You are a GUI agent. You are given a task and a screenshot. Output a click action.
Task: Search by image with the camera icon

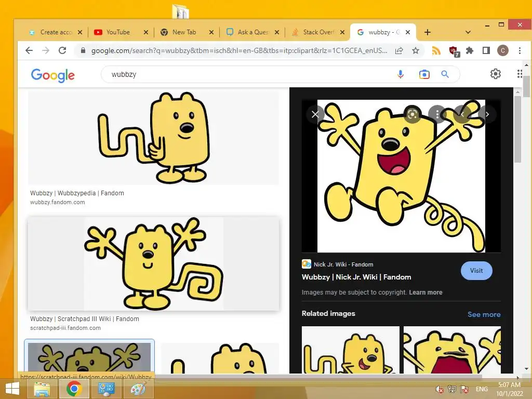point(424,74)
